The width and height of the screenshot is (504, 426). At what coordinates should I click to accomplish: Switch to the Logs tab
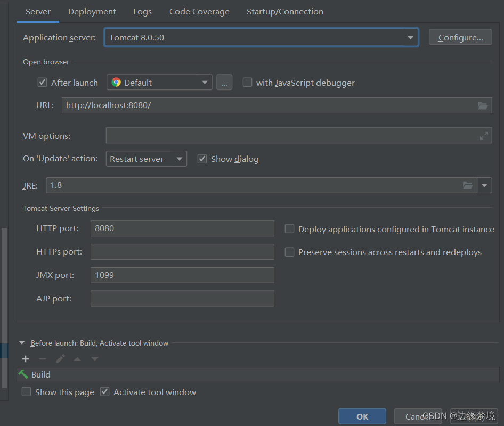tap(142, 12)
